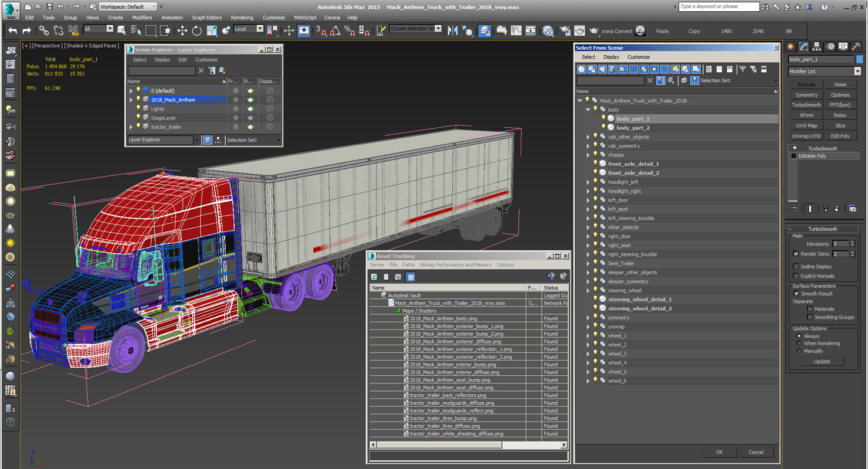
Task: Toggle Display Cameras filter in Select From Scene
Action: tap(612, 69)
